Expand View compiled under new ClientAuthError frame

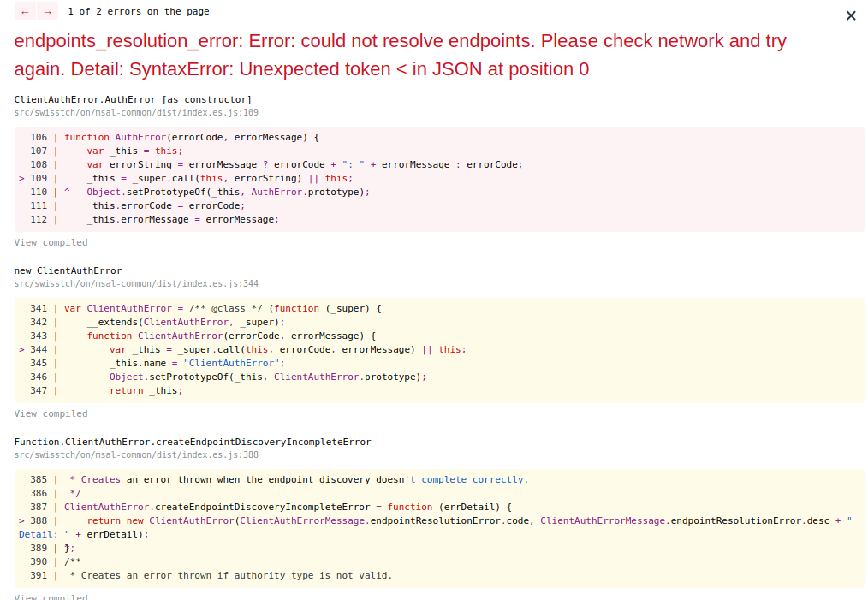51,413
